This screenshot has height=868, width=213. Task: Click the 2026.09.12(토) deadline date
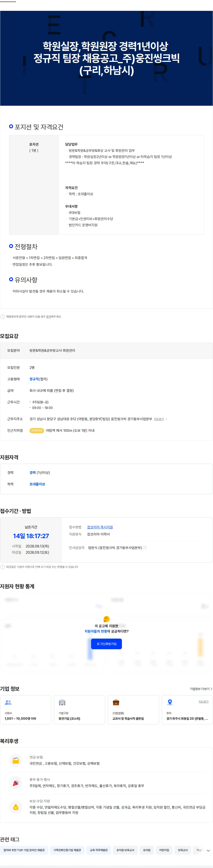(x=37, y=553)
